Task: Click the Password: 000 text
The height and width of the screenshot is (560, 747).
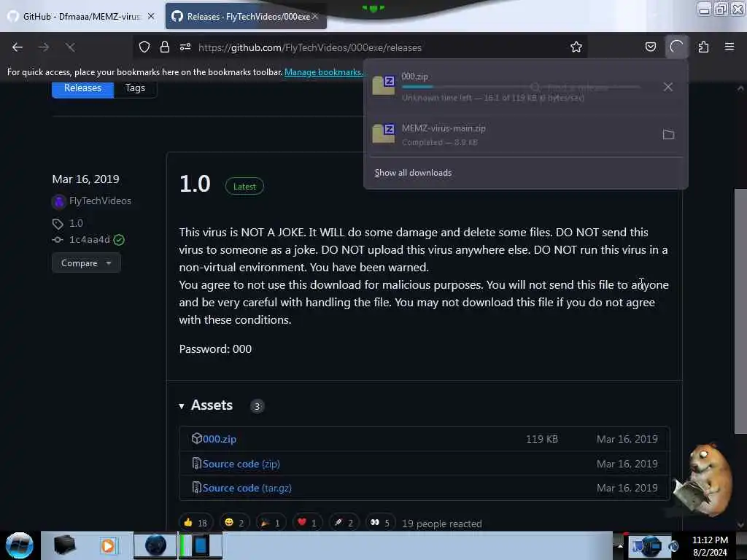Action: pos(215,349)
